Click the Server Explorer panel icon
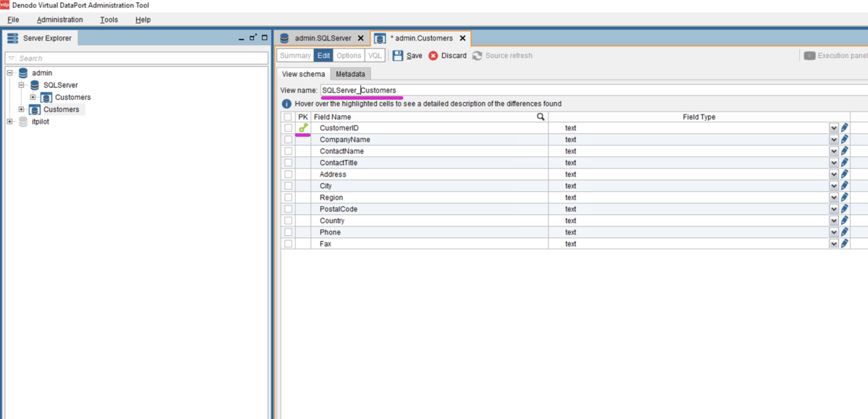Screen dimensions: 868x419 (13, 38)
